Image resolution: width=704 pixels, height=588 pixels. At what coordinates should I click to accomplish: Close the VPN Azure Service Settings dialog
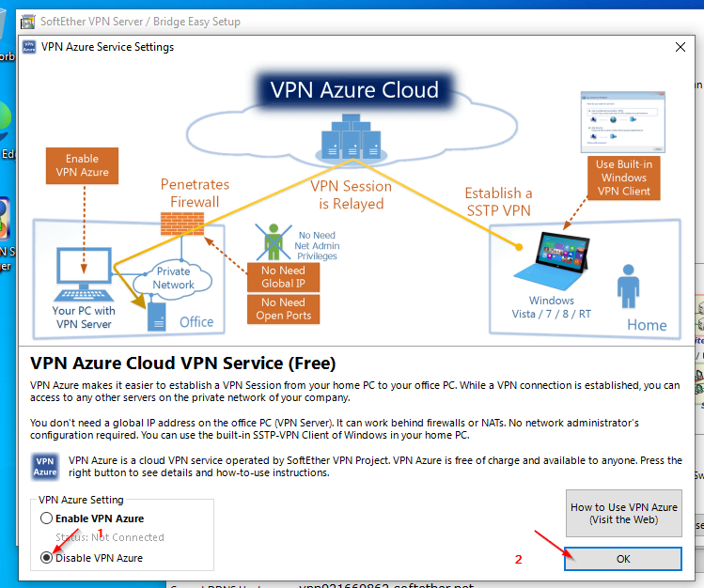(x=681, y=47)
